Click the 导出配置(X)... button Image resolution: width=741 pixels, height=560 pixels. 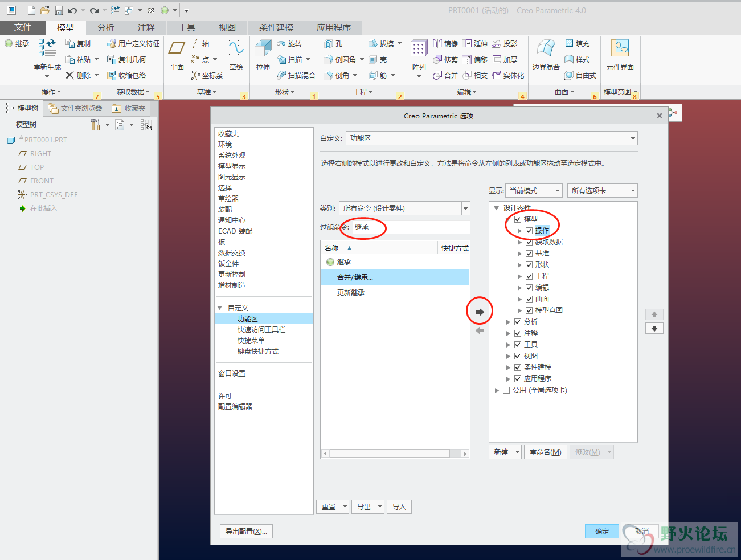point(246,531)
